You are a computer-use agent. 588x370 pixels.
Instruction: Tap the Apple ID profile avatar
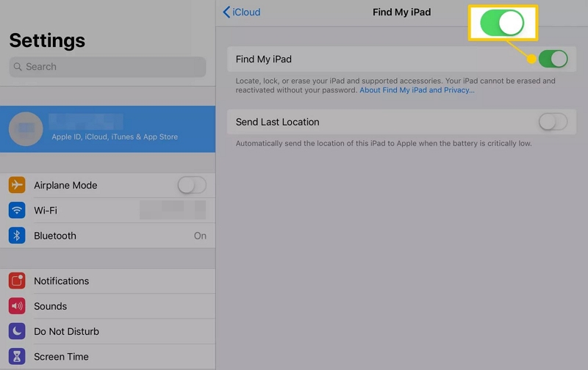(26, 128)
